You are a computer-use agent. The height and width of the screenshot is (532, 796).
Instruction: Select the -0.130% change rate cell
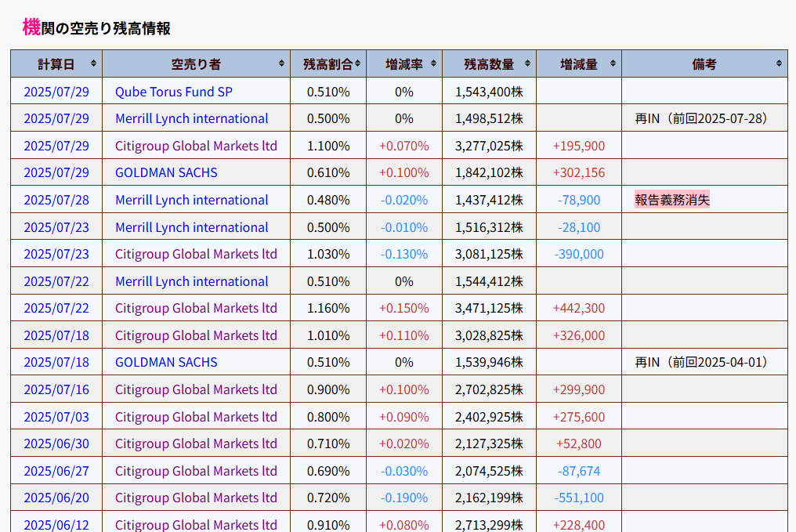(404, 254)
